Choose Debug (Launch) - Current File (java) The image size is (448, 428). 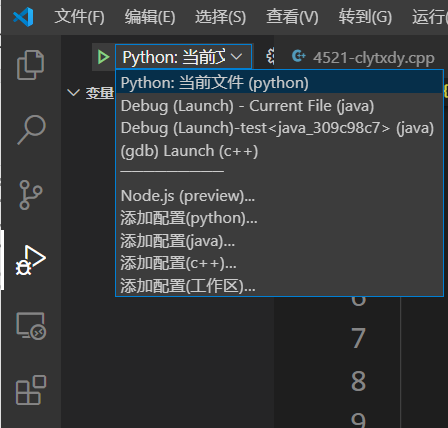[279, 106]
